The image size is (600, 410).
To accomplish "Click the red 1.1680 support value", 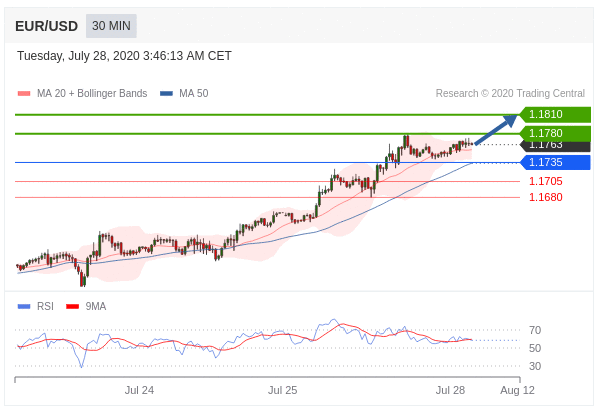I will [546, 197].
